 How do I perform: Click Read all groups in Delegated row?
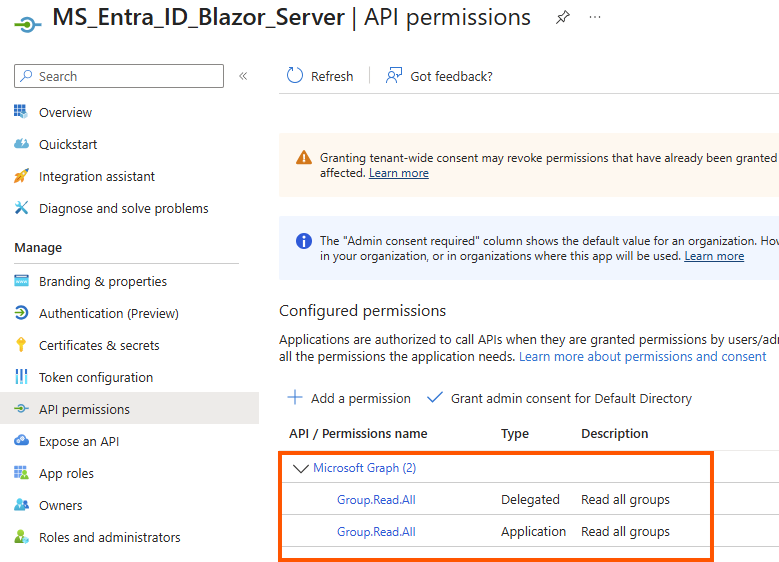coord(625,500)
